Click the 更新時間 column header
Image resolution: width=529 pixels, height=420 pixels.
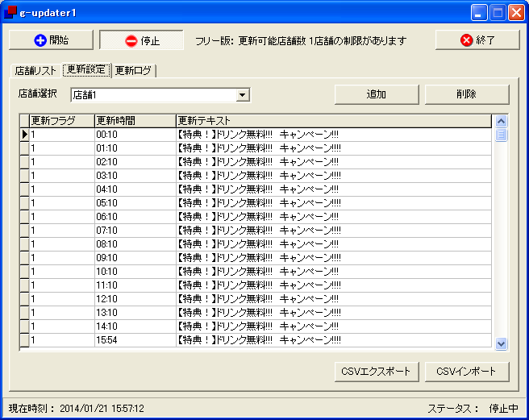pyautogui.click(x=134, y=121)
